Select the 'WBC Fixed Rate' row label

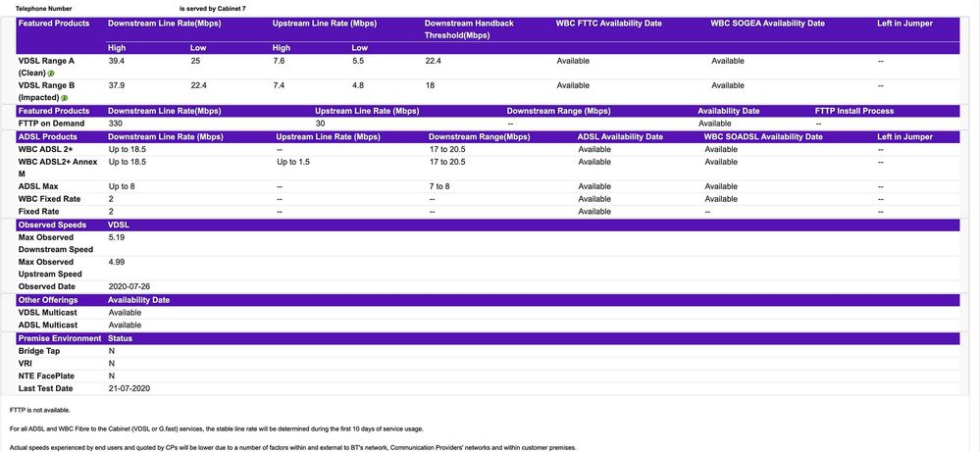pos(49,199)
